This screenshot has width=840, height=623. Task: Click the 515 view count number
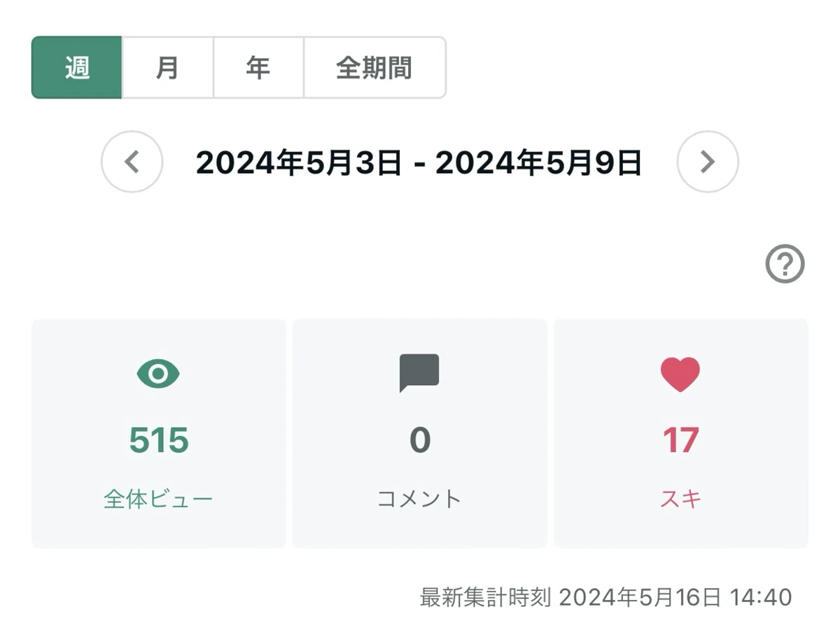coord(159,440)
